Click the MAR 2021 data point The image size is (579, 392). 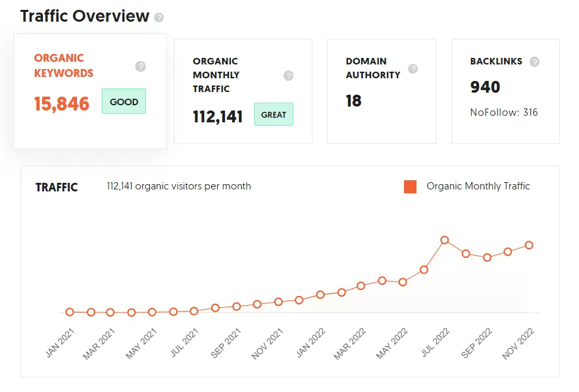click(110, 312)
